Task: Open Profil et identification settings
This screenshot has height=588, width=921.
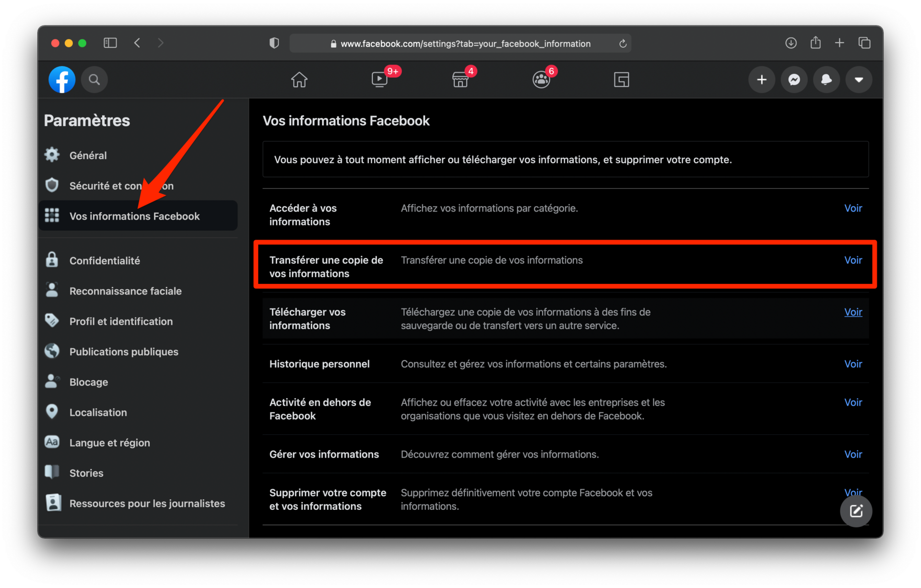Action: (138, 321)
